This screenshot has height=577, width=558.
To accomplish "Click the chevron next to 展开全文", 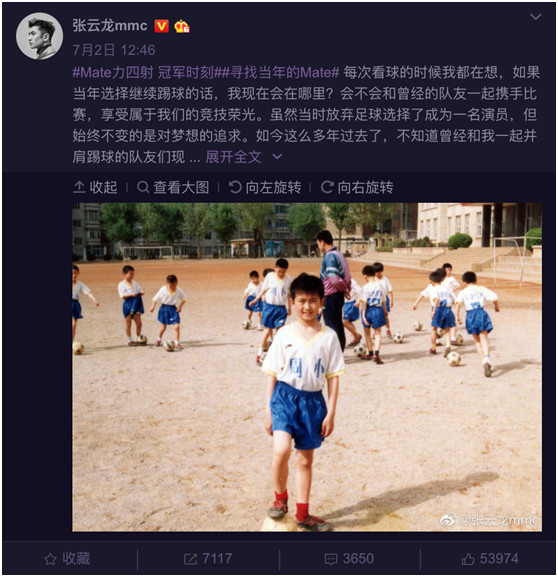I will 277,157.
